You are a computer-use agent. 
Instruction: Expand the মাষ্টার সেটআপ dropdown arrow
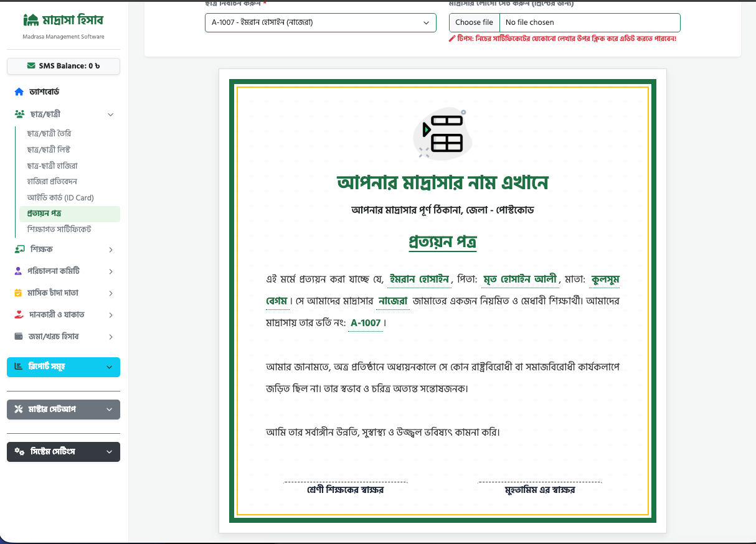point(109,410)
